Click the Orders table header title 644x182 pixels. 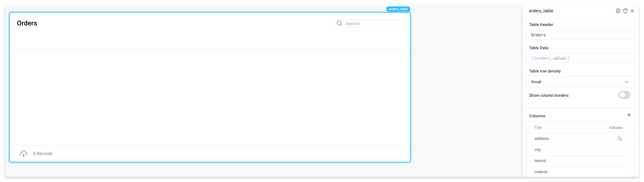27,23
